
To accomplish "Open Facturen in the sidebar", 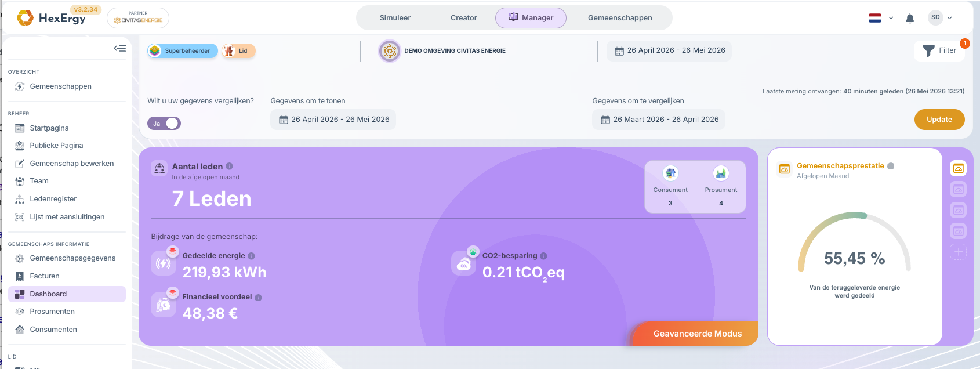I will pyautogui.click(x=67, y=276).
